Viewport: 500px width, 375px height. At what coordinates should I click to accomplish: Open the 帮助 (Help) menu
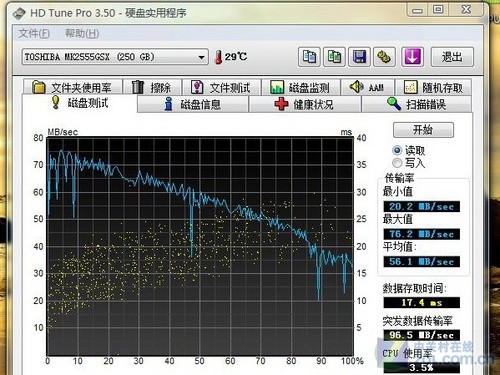pos(82,33)
